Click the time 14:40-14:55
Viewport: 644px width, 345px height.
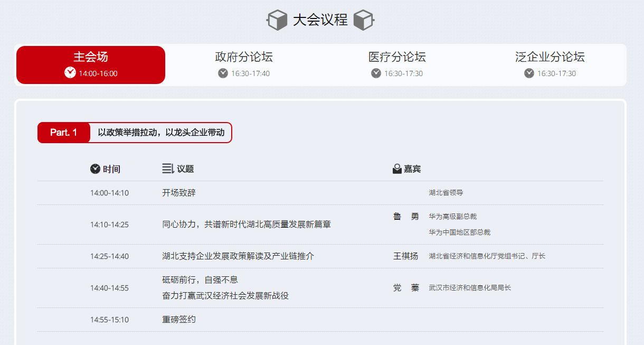click(109, 288)
